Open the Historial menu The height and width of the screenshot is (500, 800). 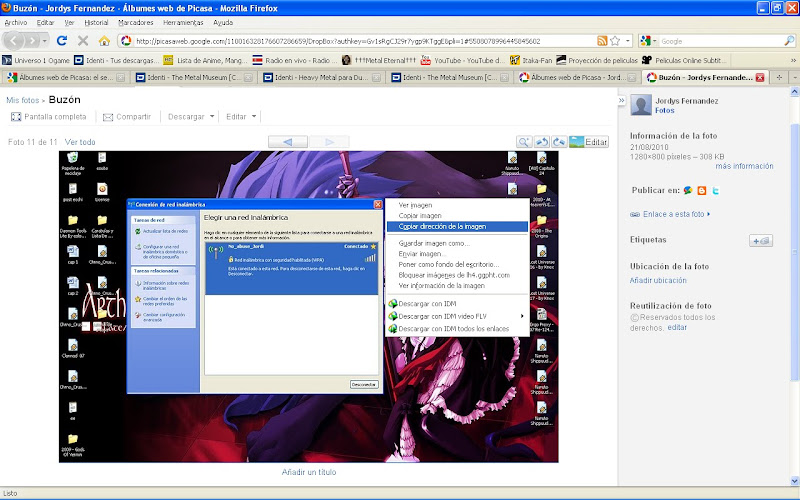coord(96,22)
